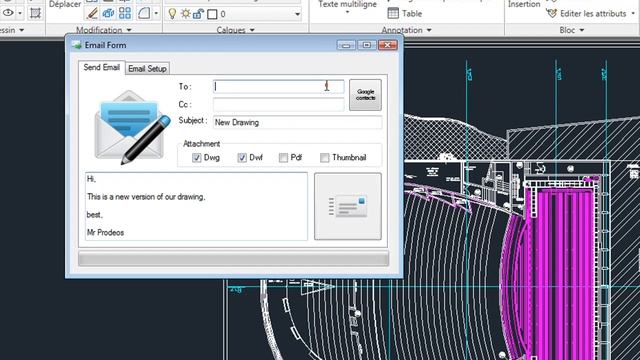Image resolution: width=640 pixels, height=360 pixels.
Task: Click the progress bar in the Email Form
Action: (233, 259)
